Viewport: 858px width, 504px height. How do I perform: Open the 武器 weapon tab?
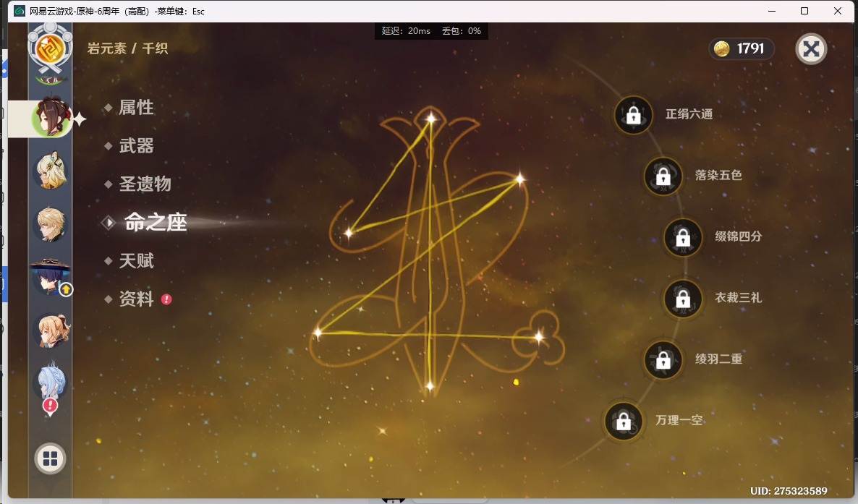tap(136, 145)
